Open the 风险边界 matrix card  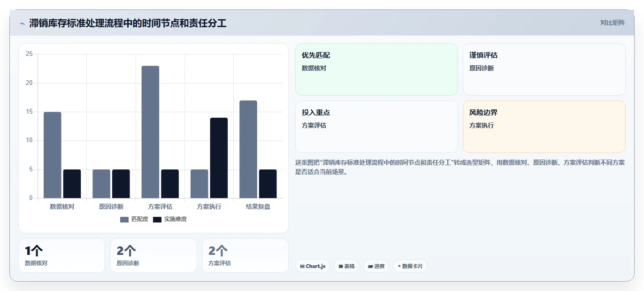click(544, 127)
